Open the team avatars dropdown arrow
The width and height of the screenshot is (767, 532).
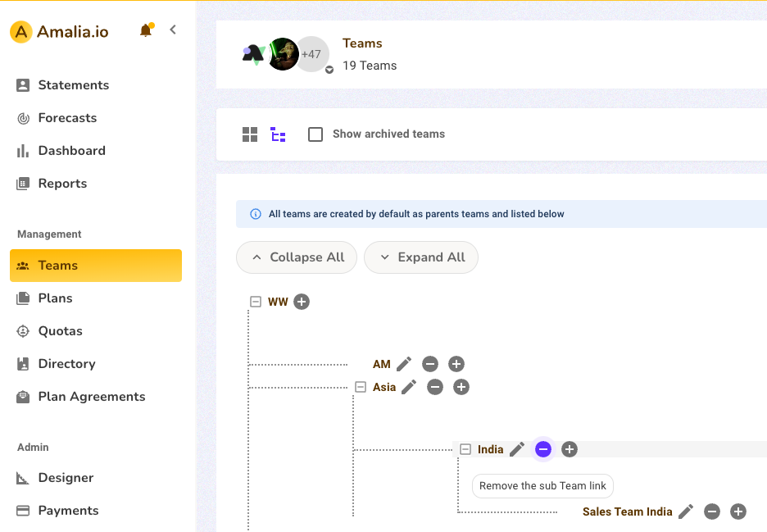click(x=329, y=70)
